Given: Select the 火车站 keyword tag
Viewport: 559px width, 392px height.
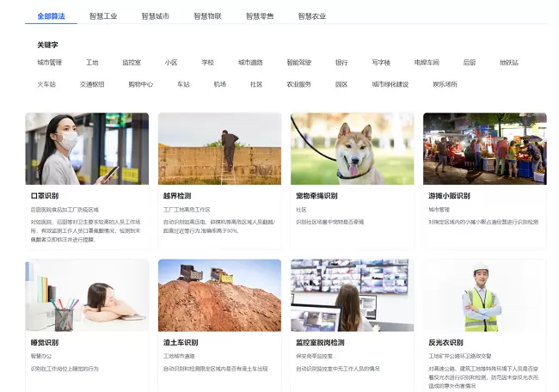Looking at the screenshot, I should point(46,84).
